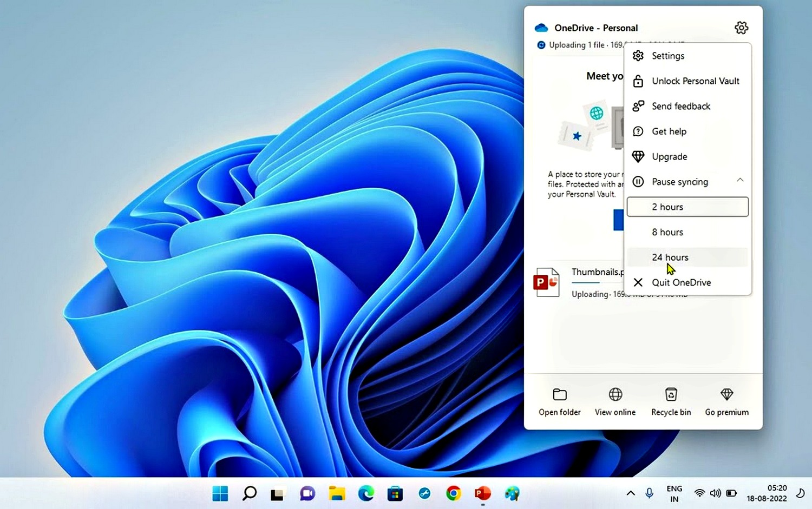This screenshot has width=812, height=509.
Task: Open OneDrive settings gear icon
Action: click(x=741, y=28)
